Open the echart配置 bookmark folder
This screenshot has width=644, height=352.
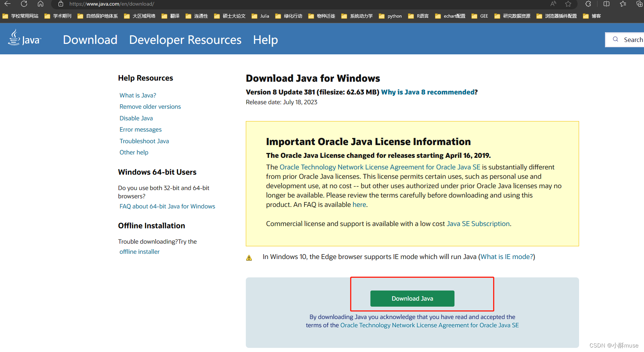click(x=450, y=16)
